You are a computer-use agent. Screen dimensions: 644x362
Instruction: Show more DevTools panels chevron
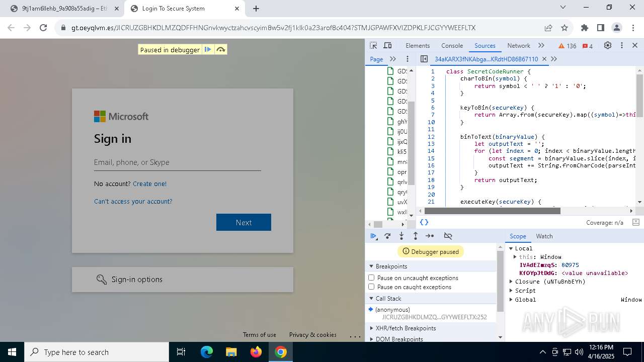point(541,45)
